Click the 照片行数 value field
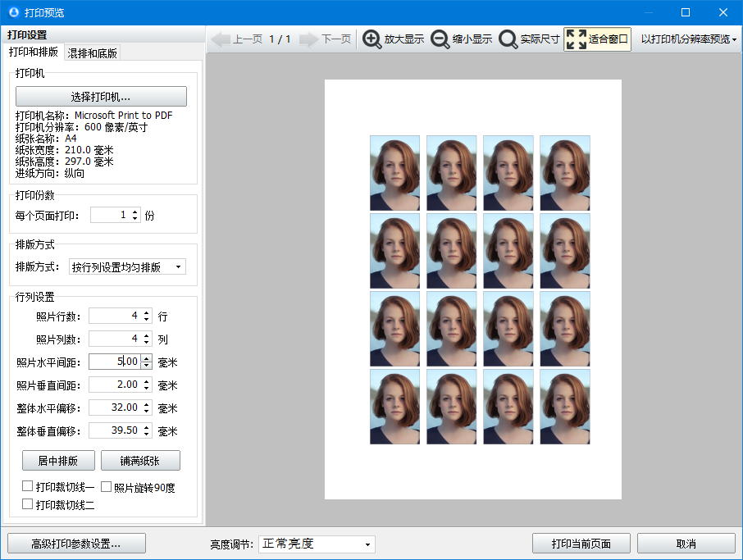The width and height of the screenshot is (743, 560). (115, 316)
